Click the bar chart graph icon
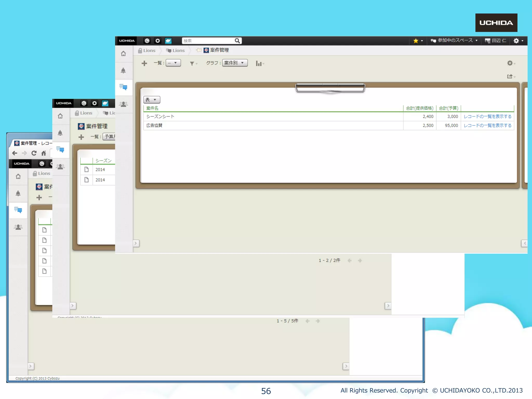 click(x=259, y=63)
